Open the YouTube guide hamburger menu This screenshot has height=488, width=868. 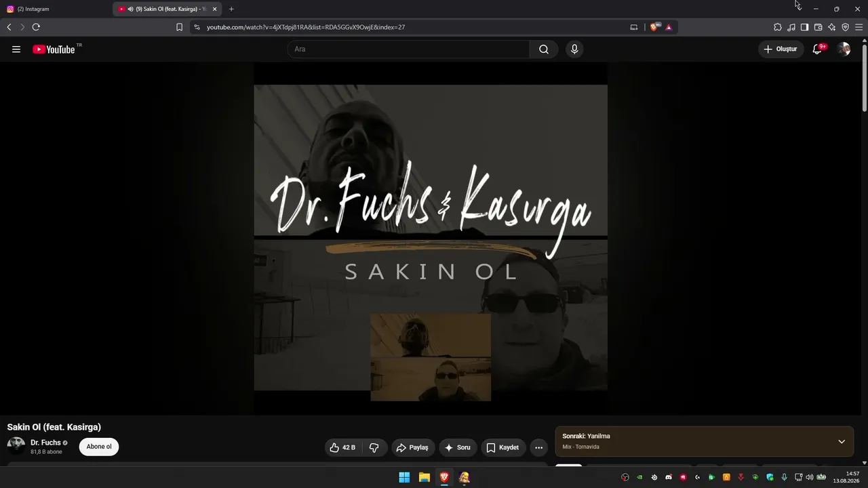click(16, 49)
